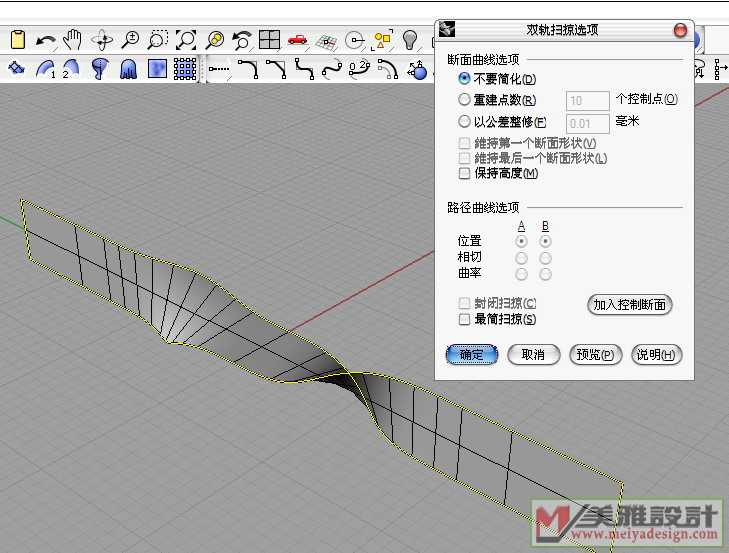
Task: Select the Pan hand tool
Action: pos(73,40)
